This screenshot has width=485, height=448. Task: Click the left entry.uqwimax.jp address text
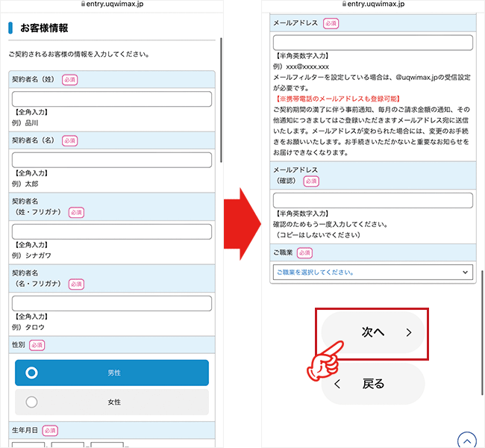tap(115, 4)
